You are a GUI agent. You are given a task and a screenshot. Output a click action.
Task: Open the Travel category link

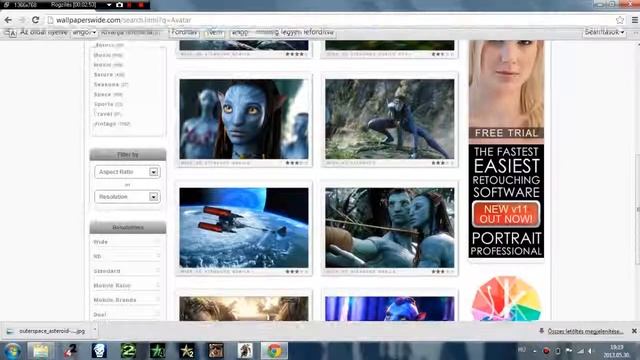(107, 114)
